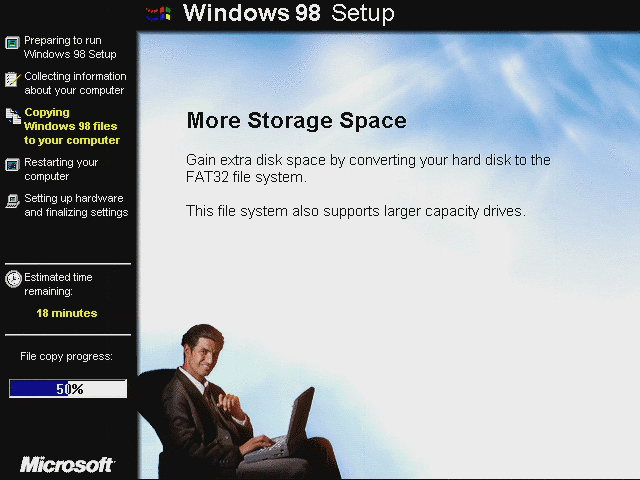The image size is (640, 480).
Task: Click the Copying Windows 98 files icon
Action: pos(13,116)
